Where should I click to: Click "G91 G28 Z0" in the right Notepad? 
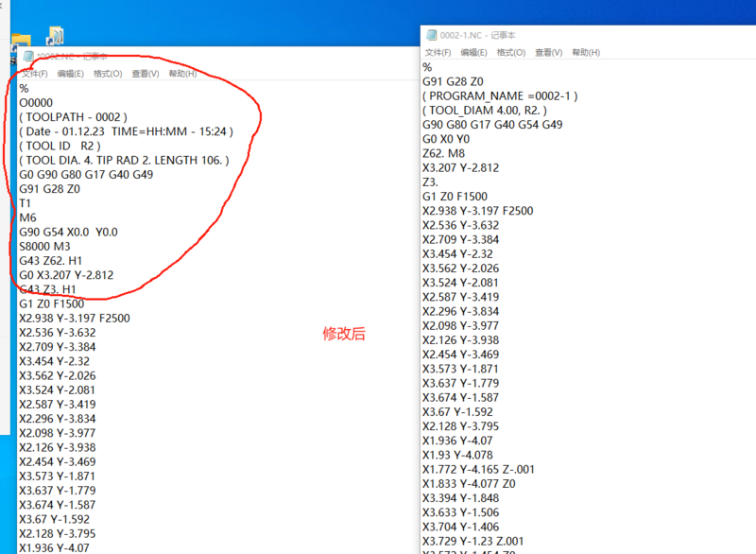click(454, 81)
